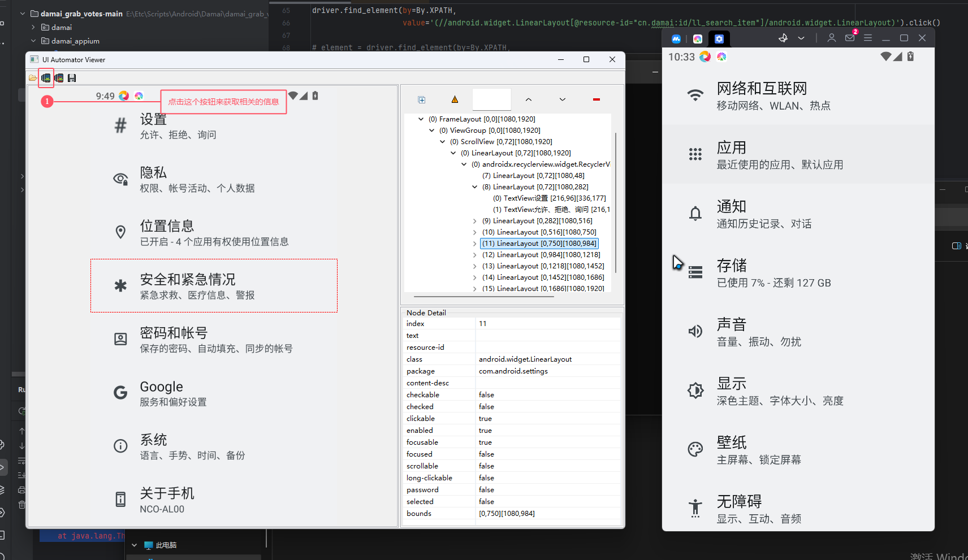Click 隐私 item in the viewer screenshot
This screenshot has height=560, width=968.
click(x=214, y=179)
